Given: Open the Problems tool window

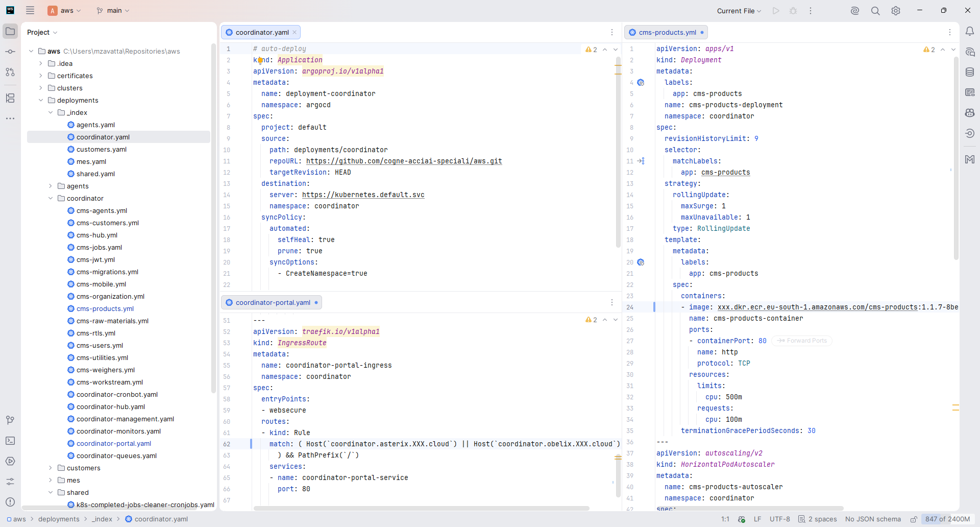Looking at the screenshot, I should point(10,501).
